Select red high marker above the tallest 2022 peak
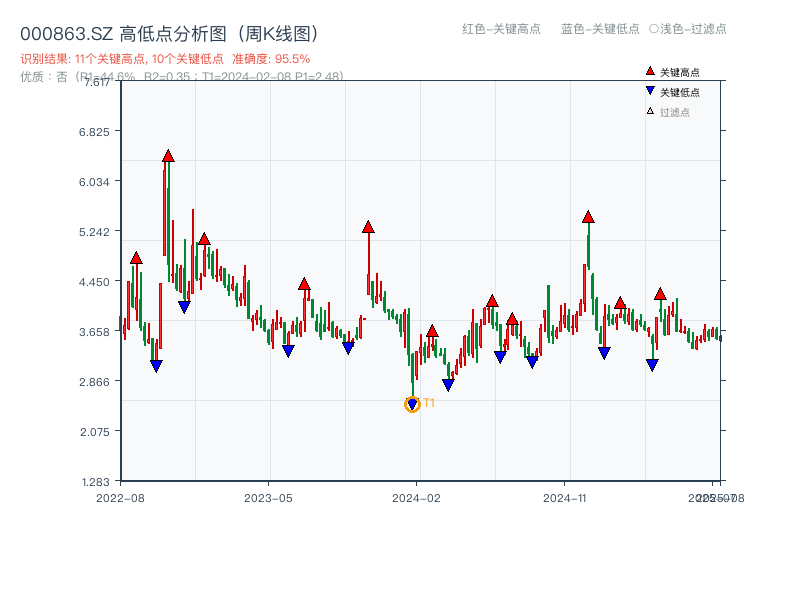 coord(168,155)
